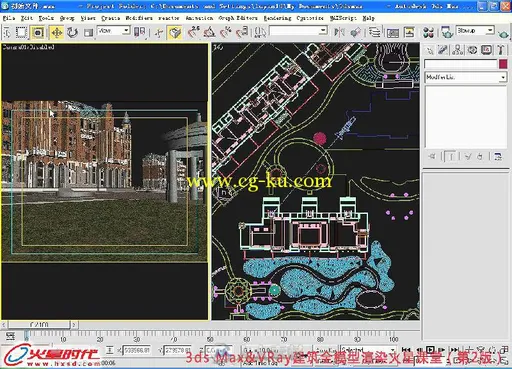Toggle the 2.5D Snaps button

(x=194, y=32)
